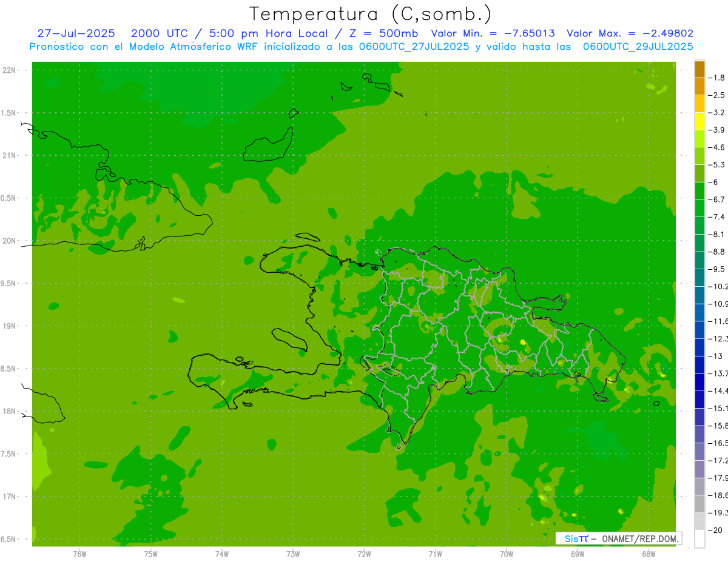Image resolution: width=728 pixels, height=562 pixels.
Task: Click the '72W' longitude label
Action: point(364,554)
